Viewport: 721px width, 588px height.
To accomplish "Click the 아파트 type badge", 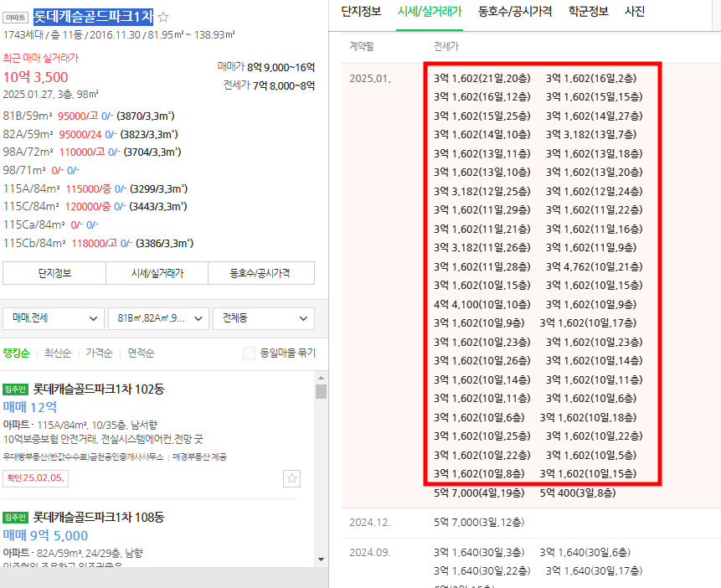I will click(x=16, y=18).
